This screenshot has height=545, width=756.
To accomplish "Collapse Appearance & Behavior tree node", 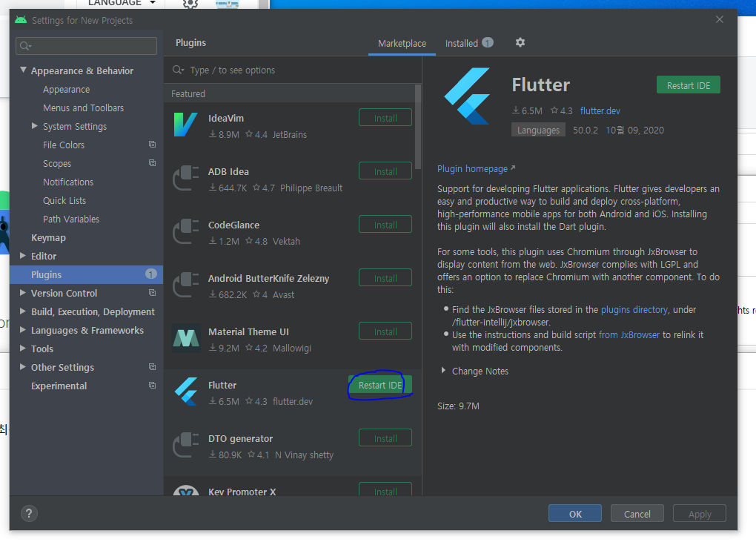I will (x=23, y=70).
